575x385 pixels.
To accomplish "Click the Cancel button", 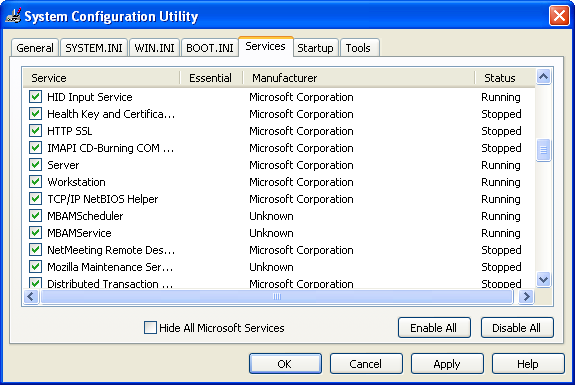I will click(366, 364).
